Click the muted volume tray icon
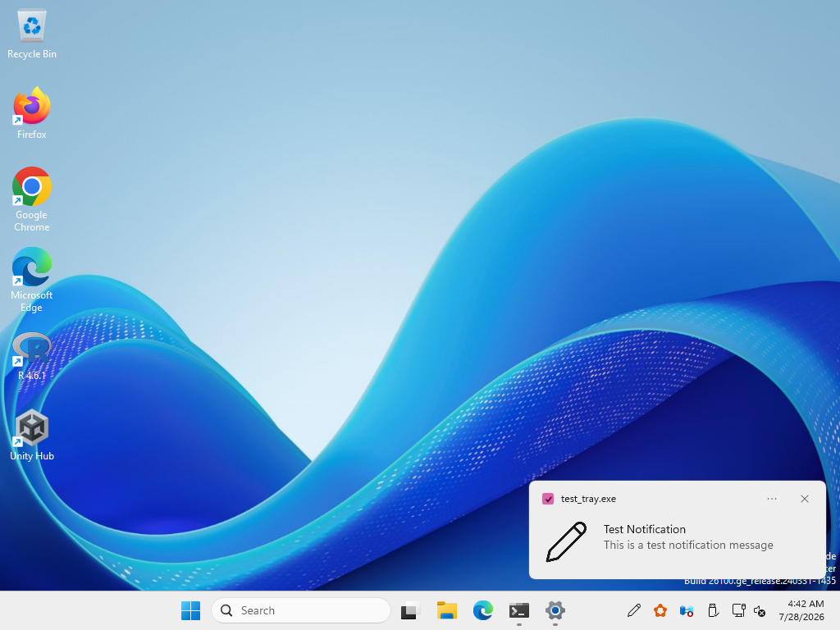The image size is (840, 630). click(x=760, y=610)
